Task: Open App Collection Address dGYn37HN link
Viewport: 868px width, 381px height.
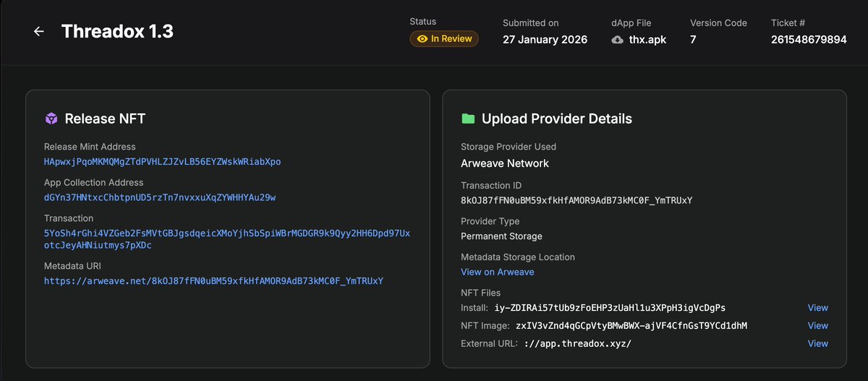Action: coord(160,197)
